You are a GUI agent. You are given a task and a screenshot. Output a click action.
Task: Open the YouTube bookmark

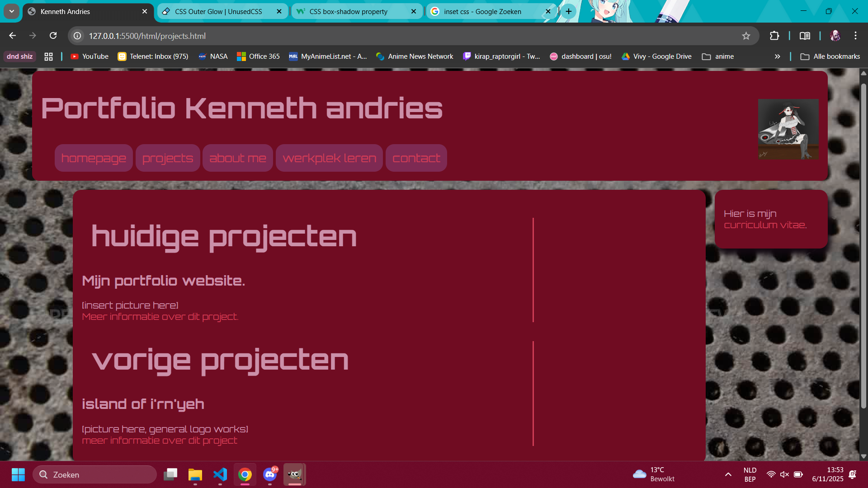click(x=90, y=56)
